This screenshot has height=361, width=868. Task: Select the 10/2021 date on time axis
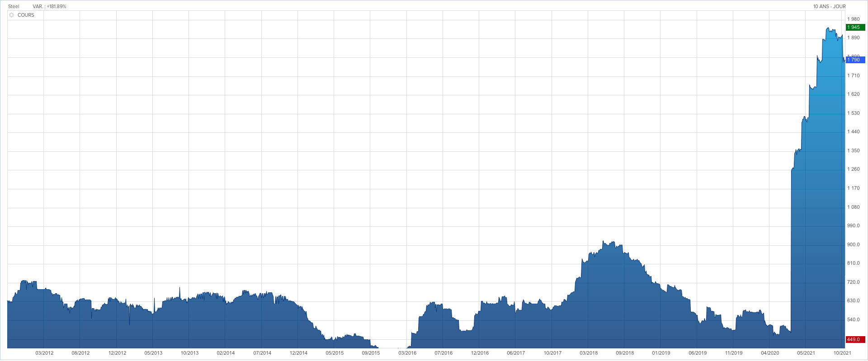pos(842,353)
